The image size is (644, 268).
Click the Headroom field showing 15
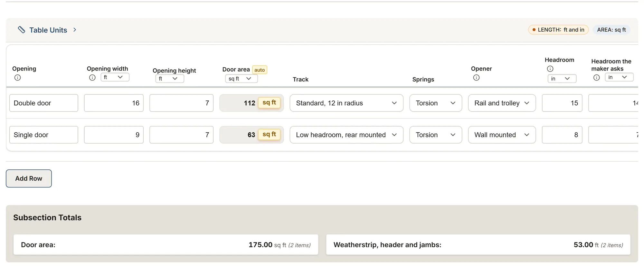[562, 103]
